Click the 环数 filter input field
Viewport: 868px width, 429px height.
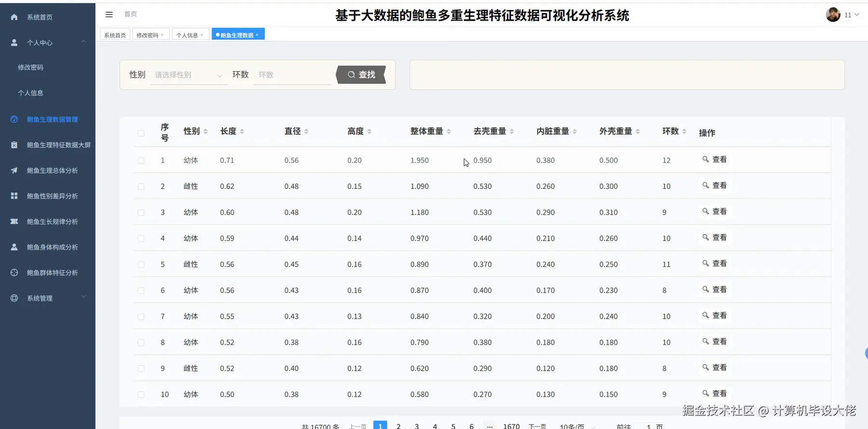click(x=292, y=75)
